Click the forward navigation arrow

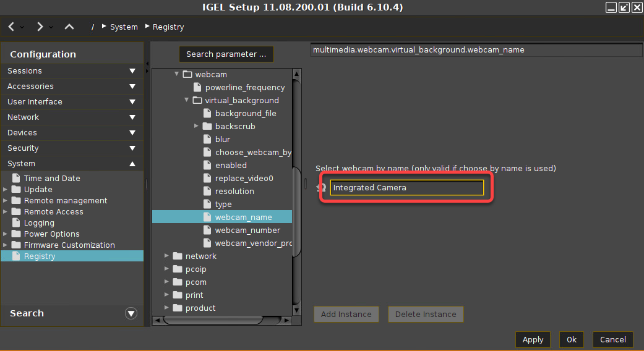tap(40, 27)
